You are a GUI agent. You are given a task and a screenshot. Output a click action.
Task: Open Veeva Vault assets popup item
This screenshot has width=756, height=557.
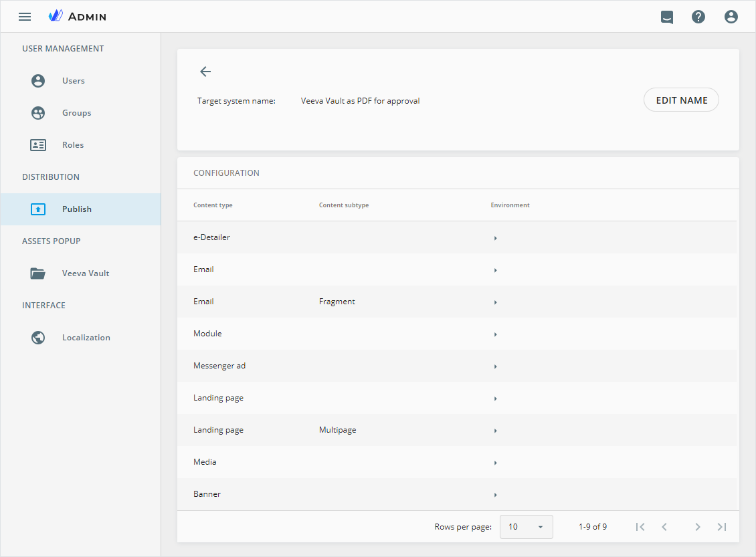[85, 273]
